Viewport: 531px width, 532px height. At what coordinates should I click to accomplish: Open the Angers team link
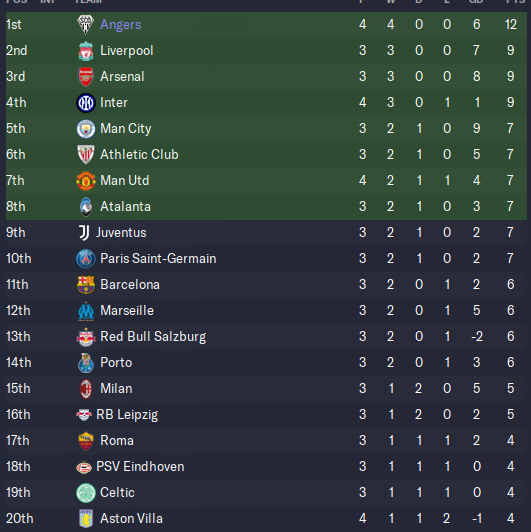[x=120, y=25]
